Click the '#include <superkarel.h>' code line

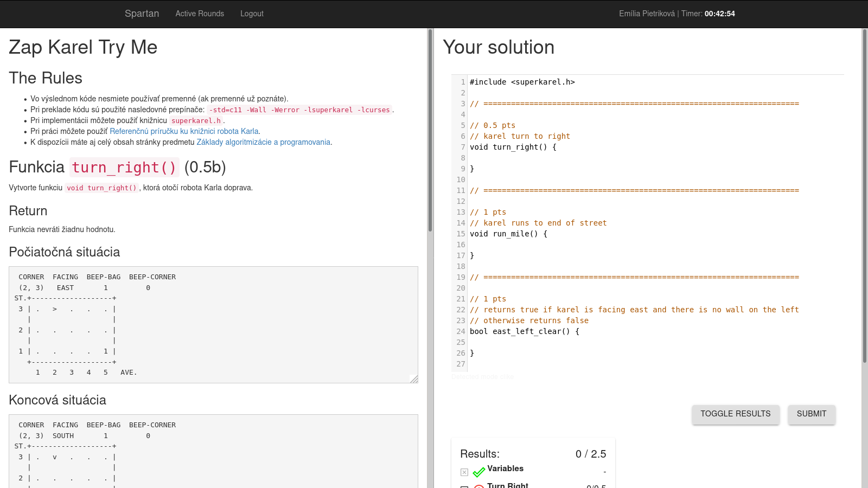522,82
